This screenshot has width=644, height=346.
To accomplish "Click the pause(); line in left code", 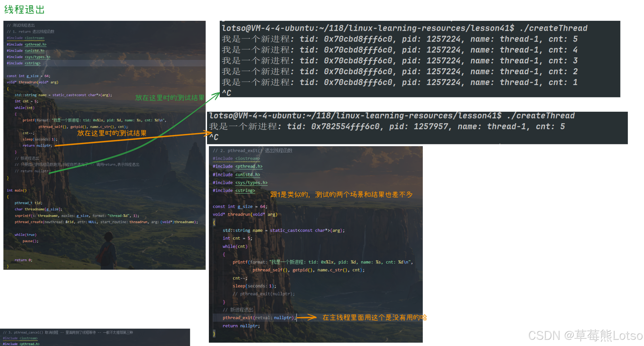I will [x=30, y=241].
